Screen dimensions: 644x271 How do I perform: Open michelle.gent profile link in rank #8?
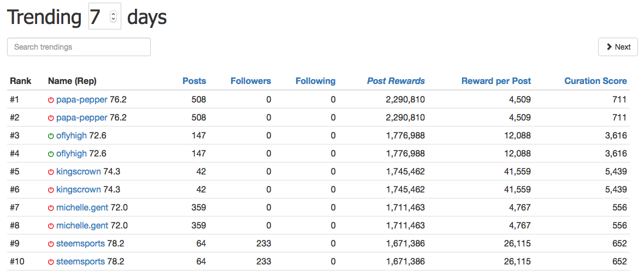(x=82, y=226)
